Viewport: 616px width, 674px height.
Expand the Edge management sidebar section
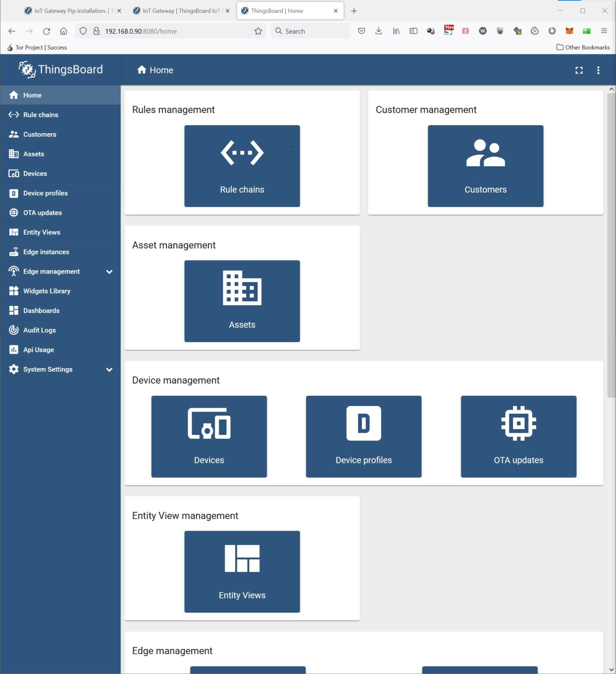click(x=109, y=272)
